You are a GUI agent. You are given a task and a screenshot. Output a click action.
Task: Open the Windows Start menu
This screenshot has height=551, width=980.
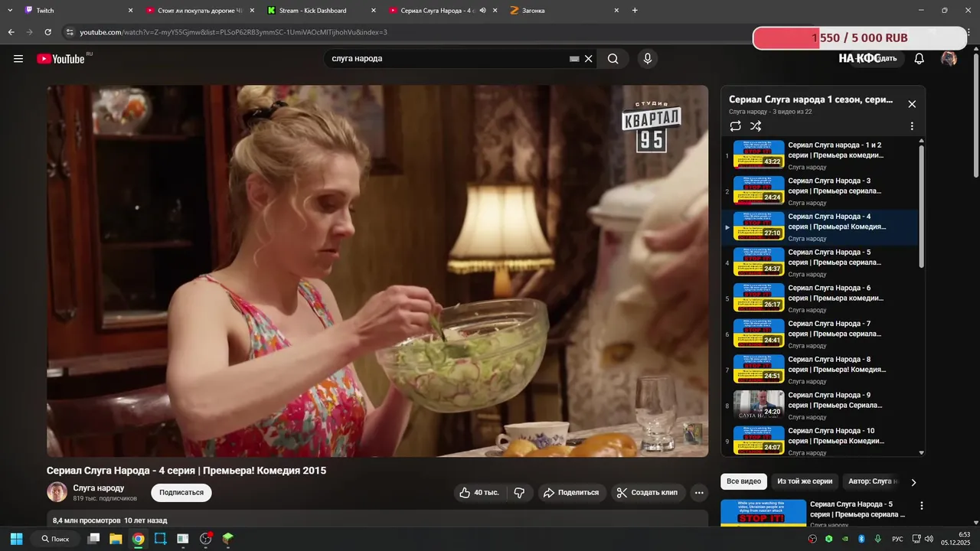coord(16,539)
